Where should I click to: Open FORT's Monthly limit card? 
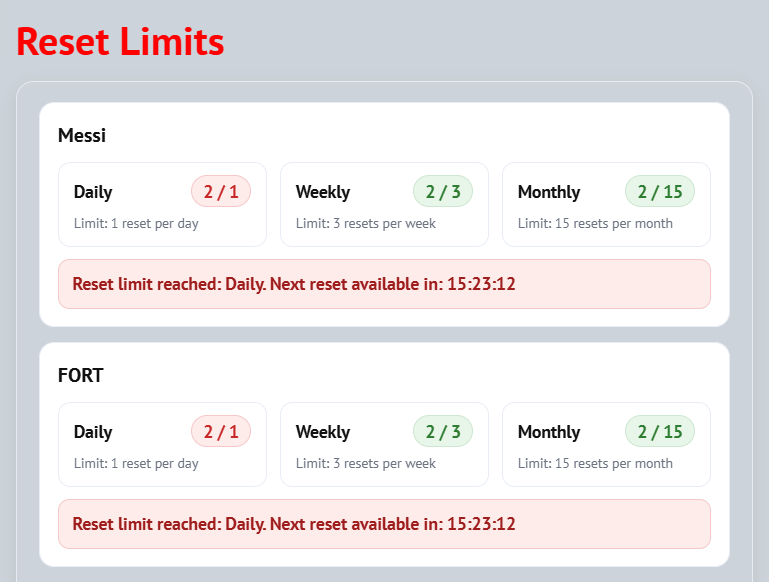click(607, 445)
